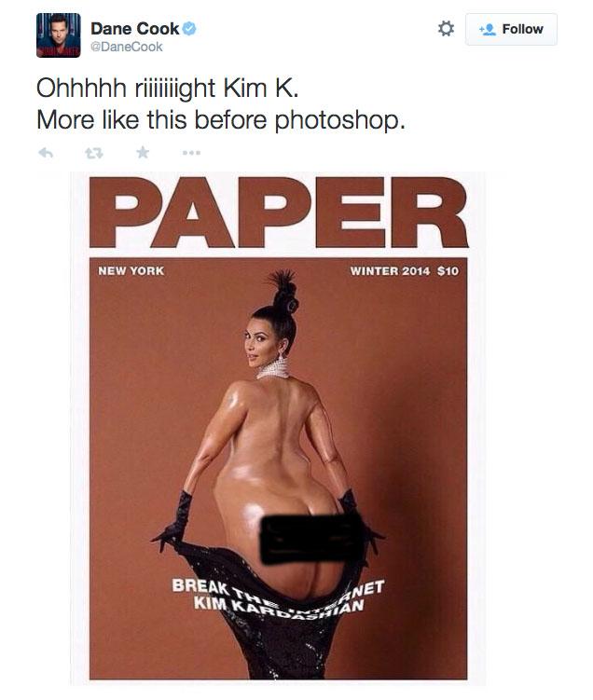Open the more options ellipsis icon

[191, 153]
